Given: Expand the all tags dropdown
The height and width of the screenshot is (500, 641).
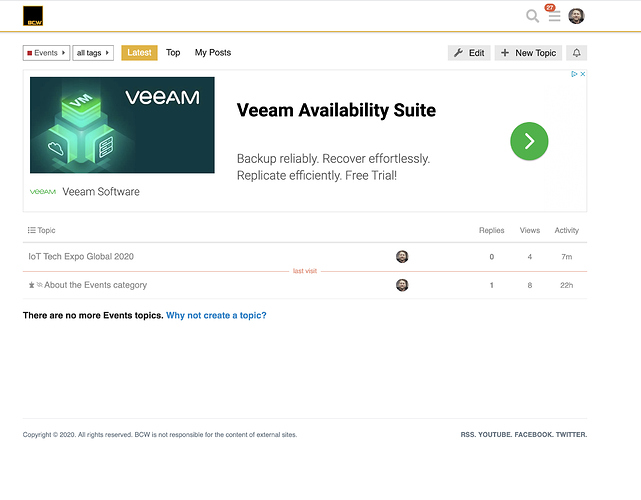Looking at the screenshot, I should (x=93, y=53).
